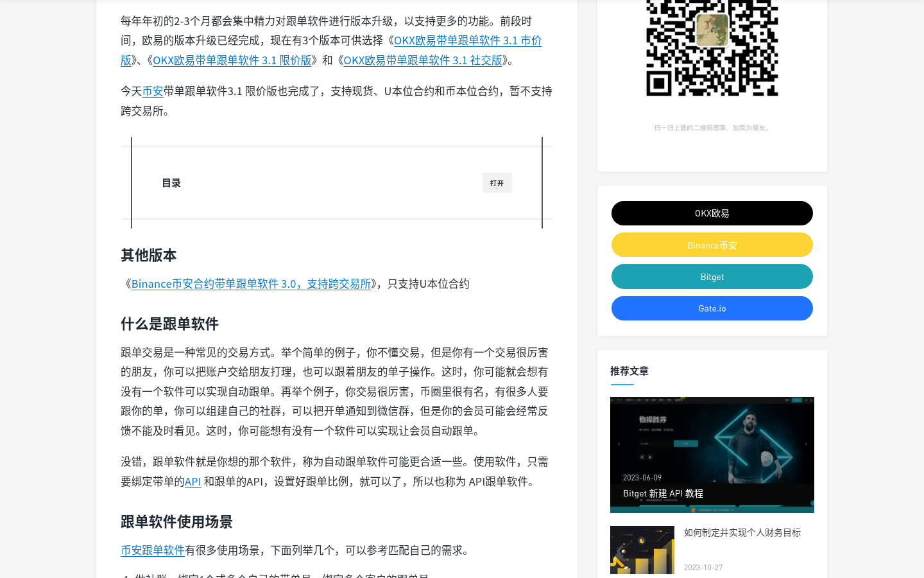Click the yellow Binance币安 button
Image resolution: width=924 pixels, height=578 pixels.
click(712, 245)
